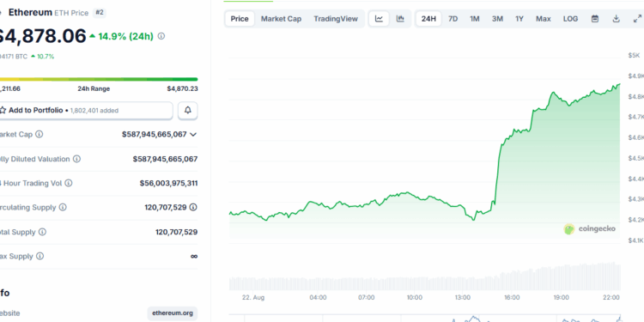Image resolution: width=644 pixels, height=322 pixels.
Task: Expand chart to fullscreen
Action: click(x=637, y=19)
